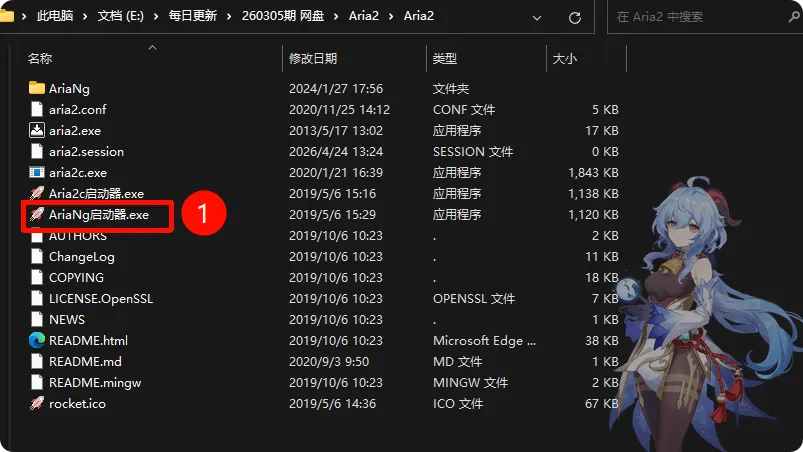The height and width of the screenshot is (452, 803).
Task: Click the 2024/1/27 17:56 date cell
Action: 336,89
